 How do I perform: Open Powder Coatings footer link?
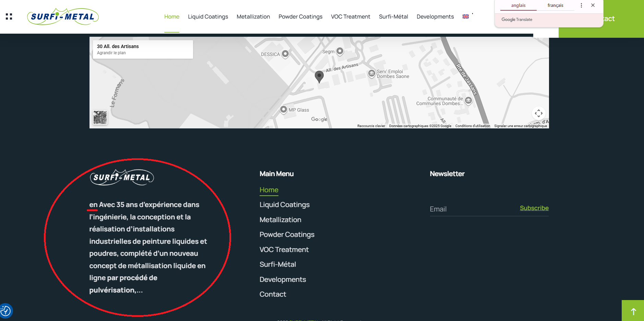[287, 234]
